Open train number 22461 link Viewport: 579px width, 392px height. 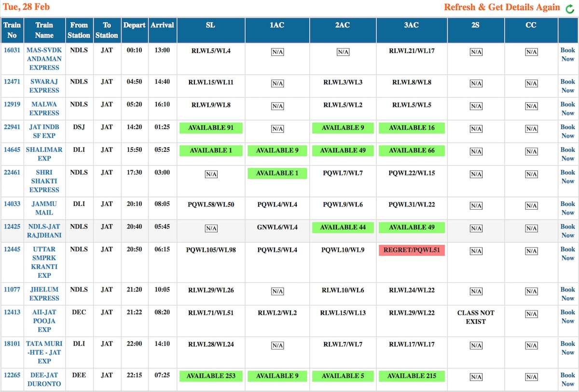12,172
